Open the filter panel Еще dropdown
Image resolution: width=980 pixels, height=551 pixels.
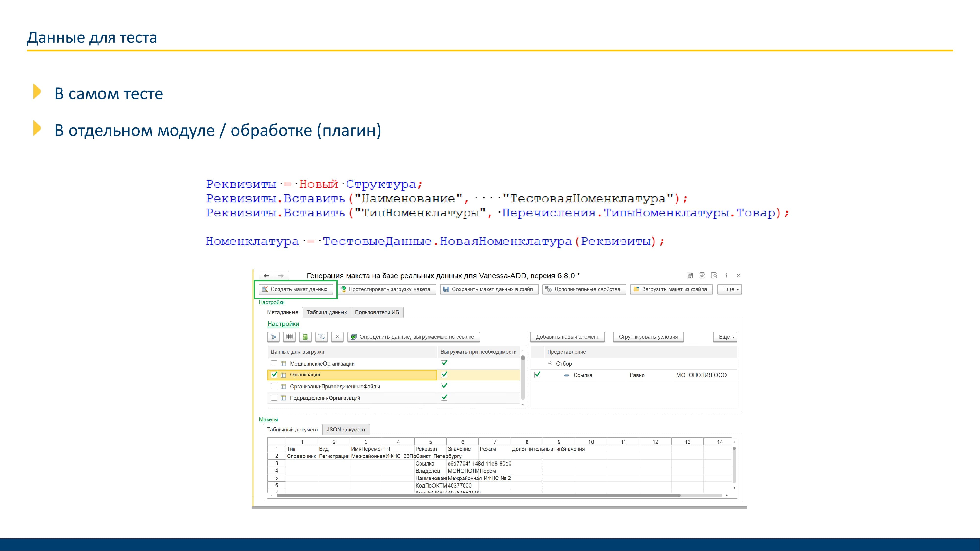point(725,337)
